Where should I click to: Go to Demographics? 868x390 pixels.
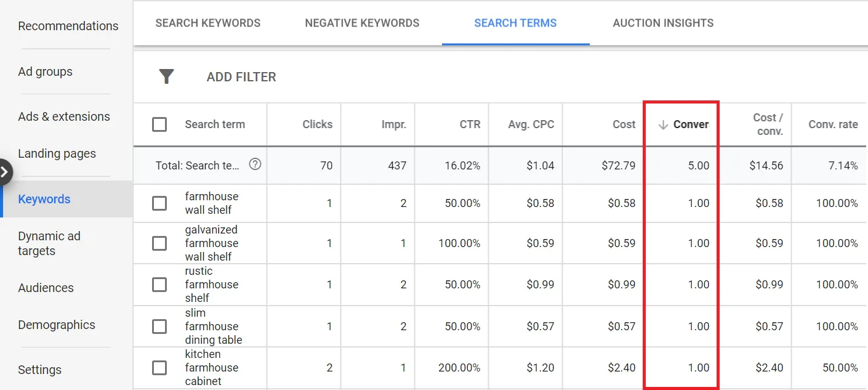tap(57, 325)
